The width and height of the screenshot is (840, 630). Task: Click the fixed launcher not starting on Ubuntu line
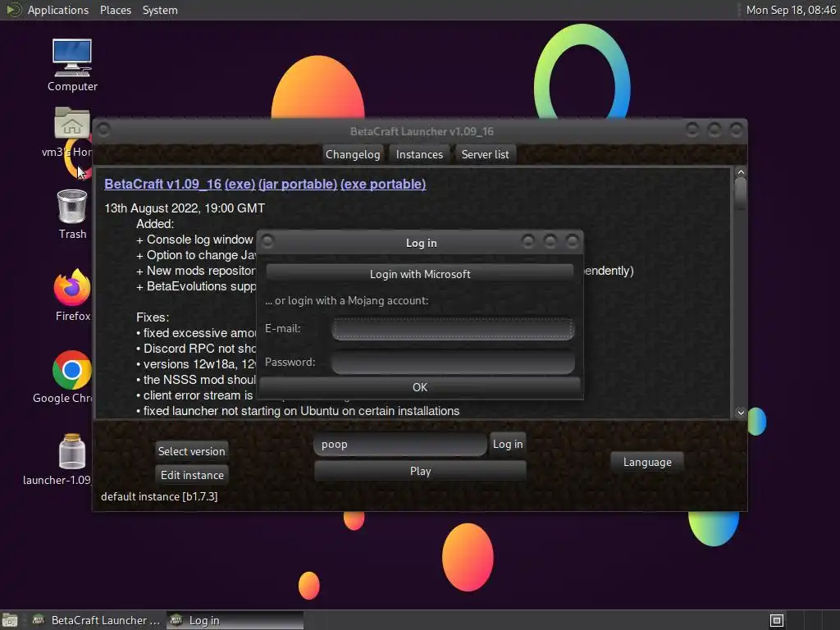pos(298,411)
